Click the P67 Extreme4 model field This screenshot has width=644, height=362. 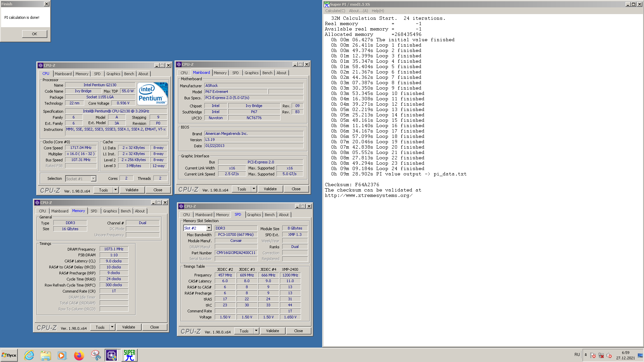236,92
